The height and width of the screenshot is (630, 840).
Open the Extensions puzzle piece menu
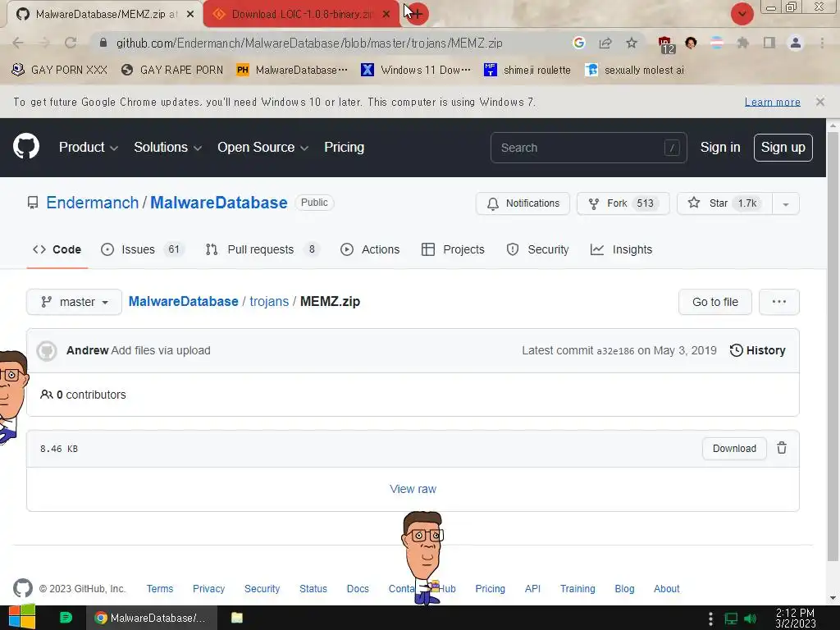tap(742, 43)
